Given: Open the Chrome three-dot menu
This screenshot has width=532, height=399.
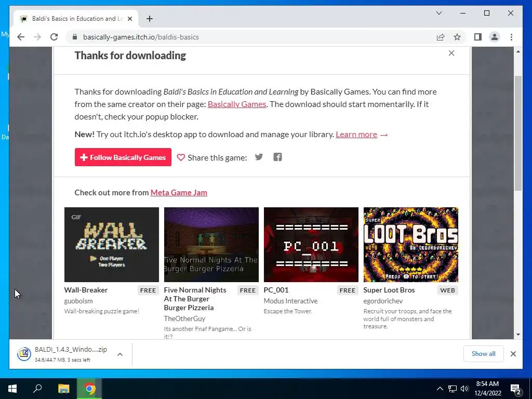Looking at the screenshot, I should (511, 37).
